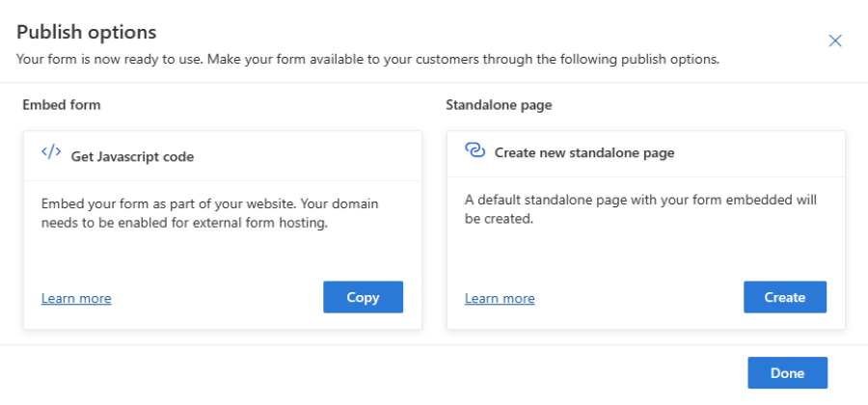Click the Done button

pos(787,373)
